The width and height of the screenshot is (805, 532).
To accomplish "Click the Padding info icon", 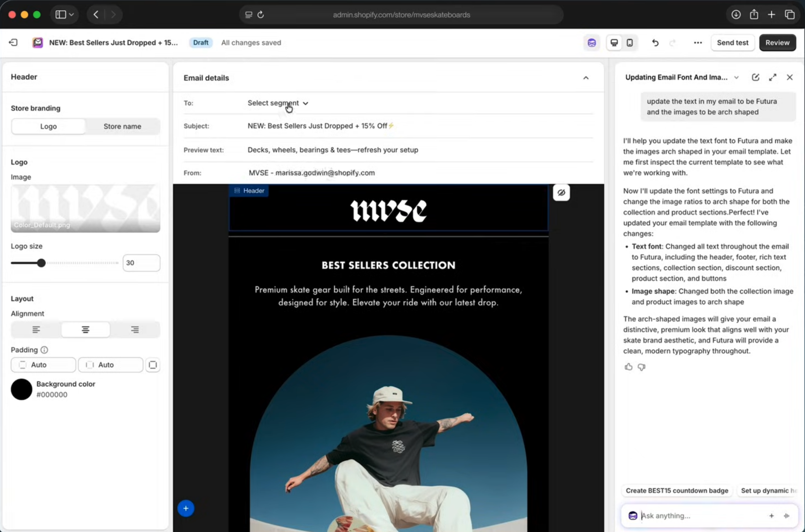I will click(x=44, y=350).
